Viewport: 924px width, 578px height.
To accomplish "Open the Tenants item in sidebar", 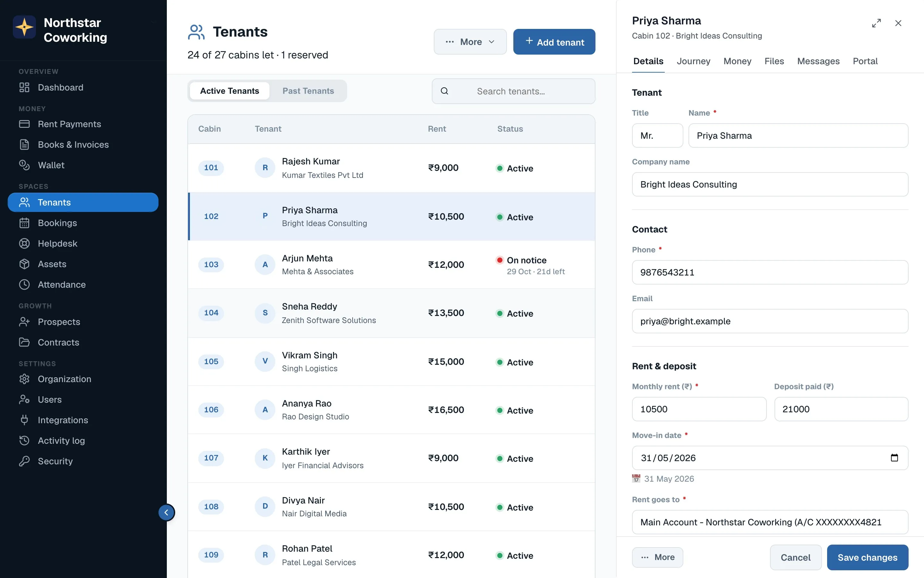I will pyautogui.click(x=83, y=202).
